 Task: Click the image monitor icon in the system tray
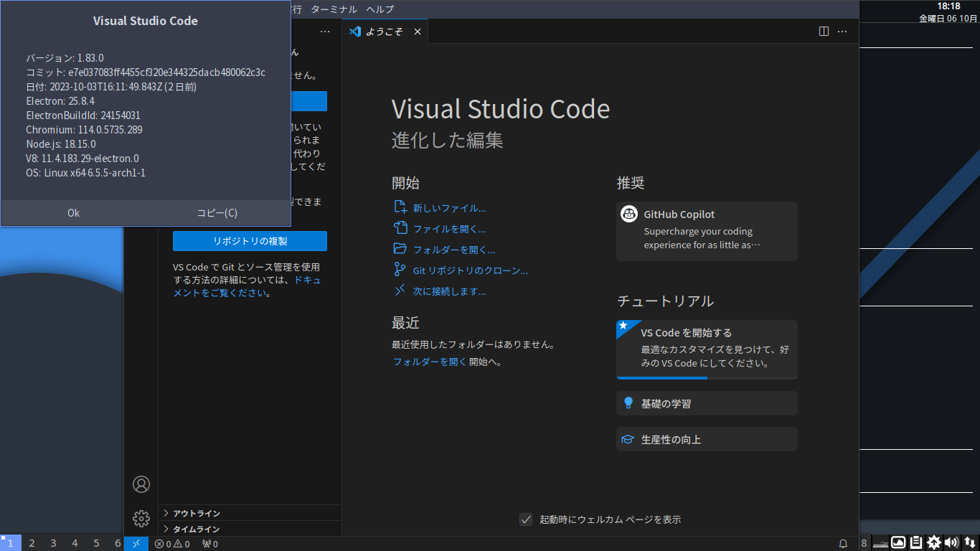click(x=898, y=542)
